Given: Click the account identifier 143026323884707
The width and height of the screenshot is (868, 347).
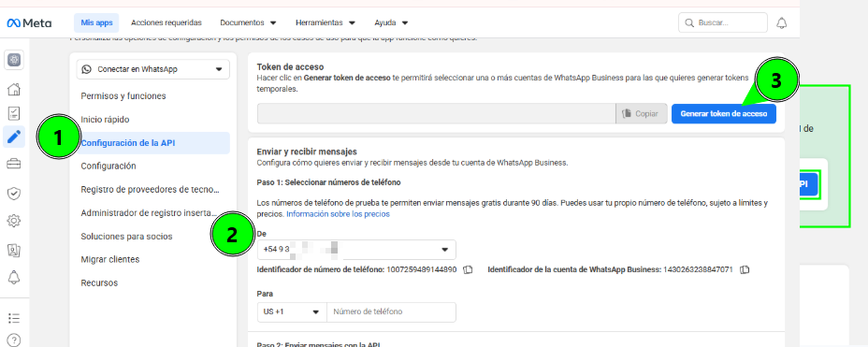Looking at the screenshot, I should click(698, 270).
